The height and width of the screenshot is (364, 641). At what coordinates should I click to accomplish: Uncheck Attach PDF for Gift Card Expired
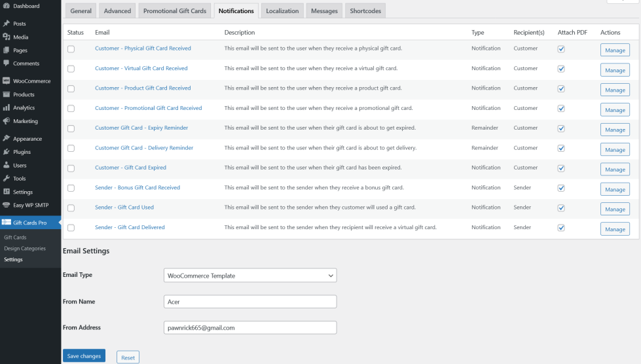pos(560,168)
